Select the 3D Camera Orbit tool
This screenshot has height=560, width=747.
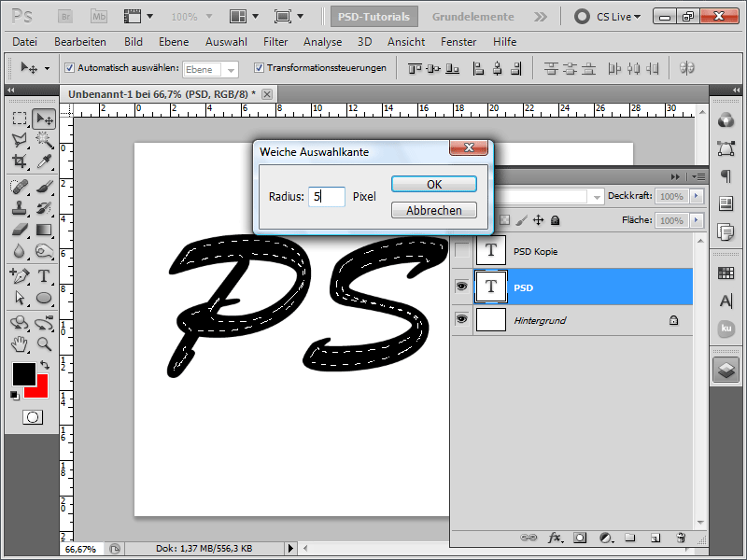[x=44, y=323]
